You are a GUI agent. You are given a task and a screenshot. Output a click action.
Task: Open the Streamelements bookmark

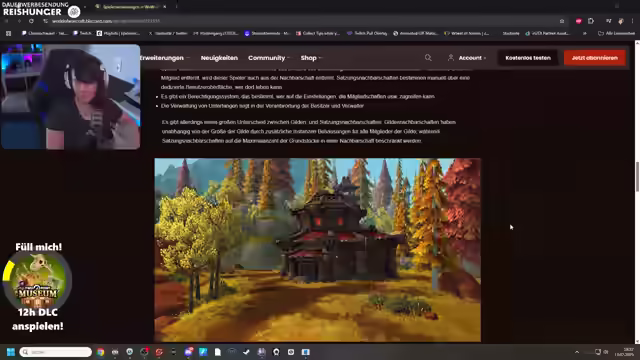click(x=267, y=33)
